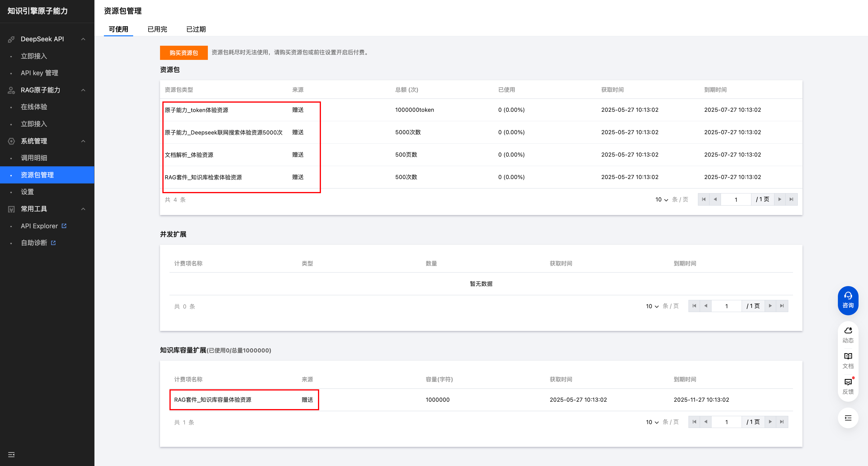868x466 pixels.
Task: Click the DeepSeek API plug icon in sidebar
Action: [11, 40]
